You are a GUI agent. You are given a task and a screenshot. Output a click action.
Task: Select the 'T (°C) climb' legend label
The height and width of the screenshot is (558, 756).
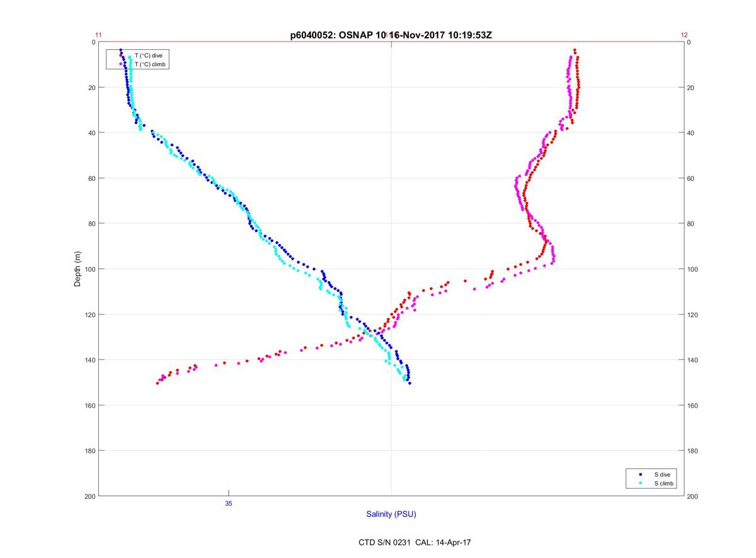(x=150, y=64)
